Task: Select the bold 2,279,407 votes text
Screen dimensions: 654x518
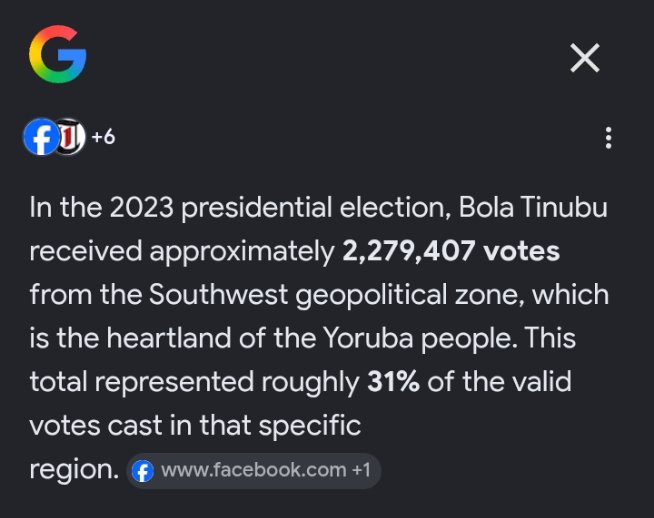Action: [451, 251]
